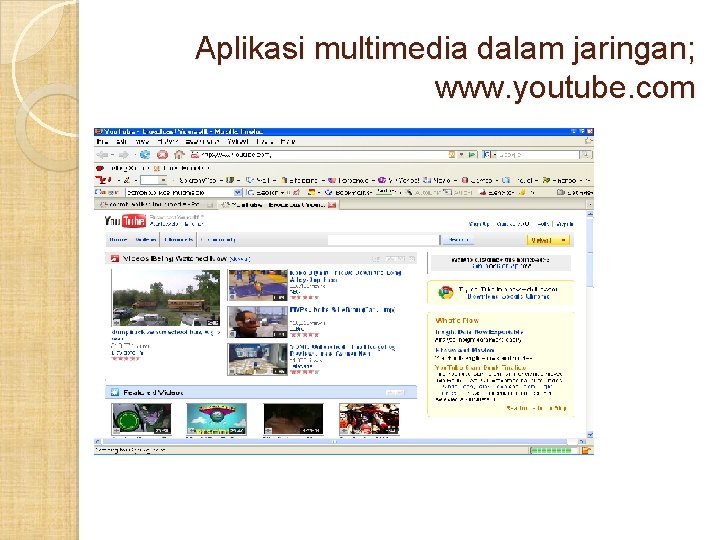Open the address bar history dropdown arrow
The width and height of the screenshot is (720, 540).
462,155
